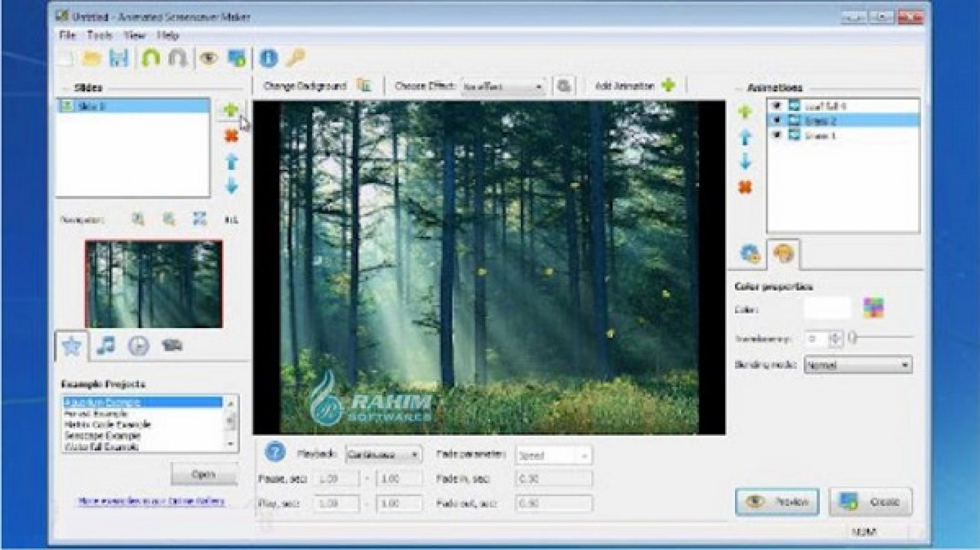Save the project using the floppy disk icon

pyautogui.click(x=119, y=58)
